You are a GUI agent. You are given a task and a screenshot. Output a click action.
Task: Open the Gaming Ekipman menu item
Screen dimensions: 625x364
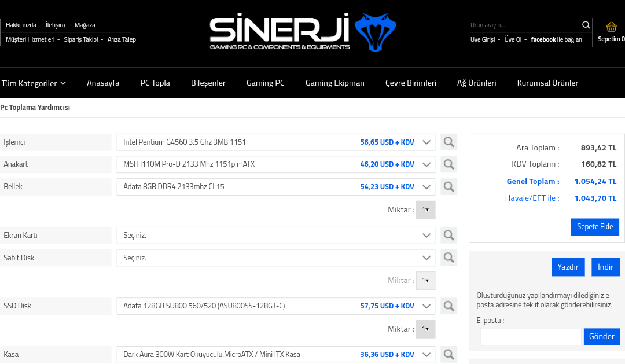[x=335, y=83]
